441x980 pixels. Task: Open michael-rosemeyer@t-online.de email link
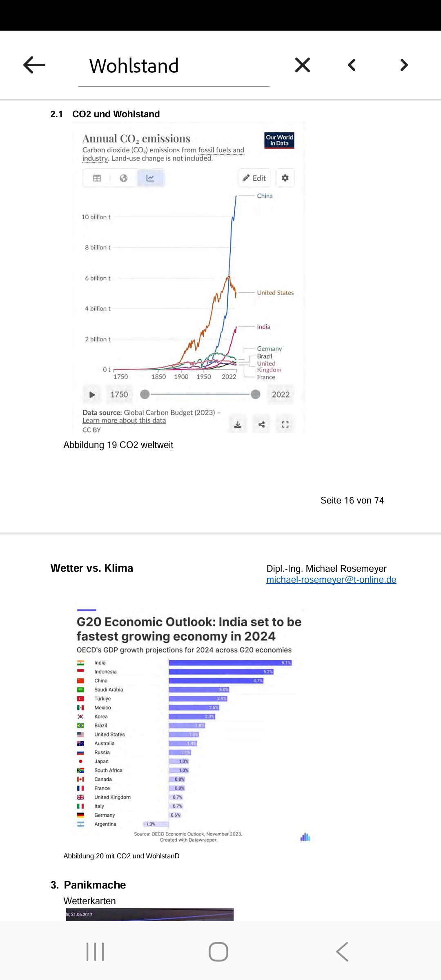click(x=331, y=580)
